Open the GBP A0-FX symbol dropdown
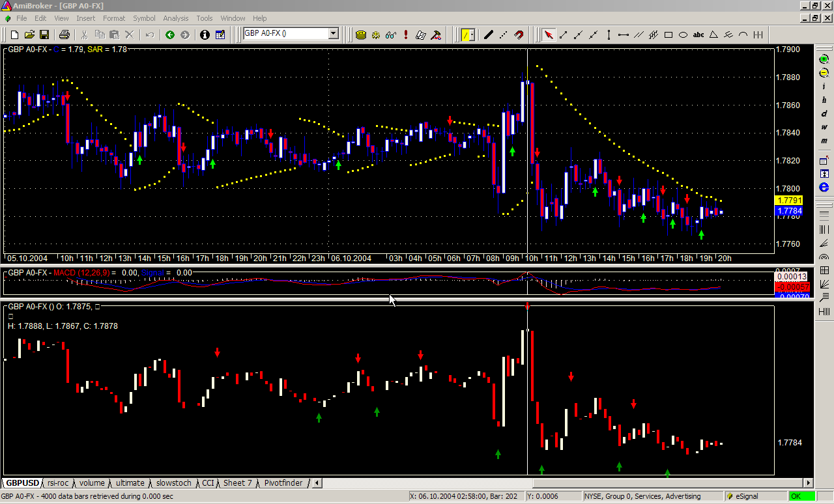The image size is (834, 504). [333, 34]
